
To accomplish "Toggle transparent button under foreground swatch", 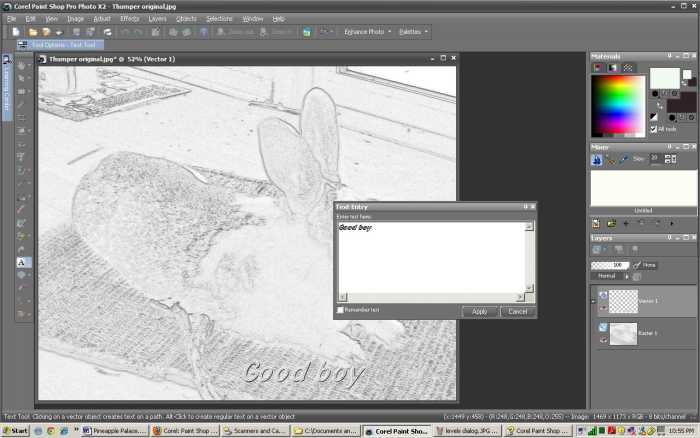I will (675, 94).
